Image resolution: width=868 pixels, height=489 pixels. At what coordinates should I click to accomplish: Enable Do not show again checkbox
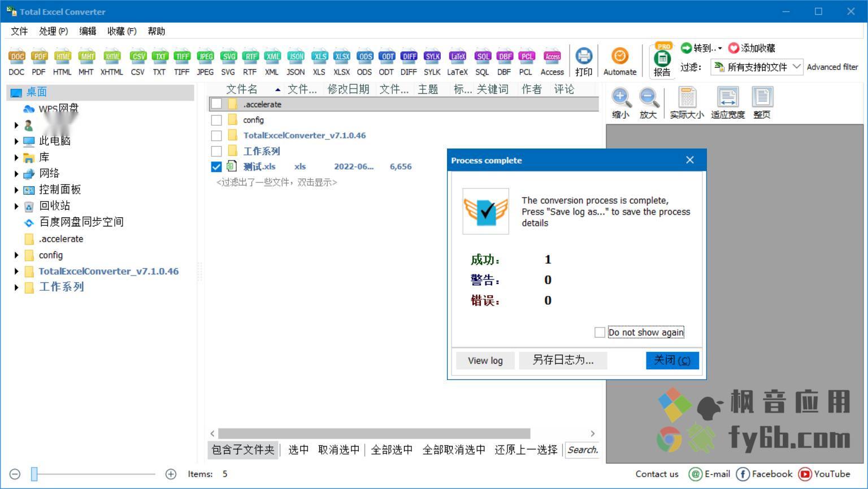(600, 333)
